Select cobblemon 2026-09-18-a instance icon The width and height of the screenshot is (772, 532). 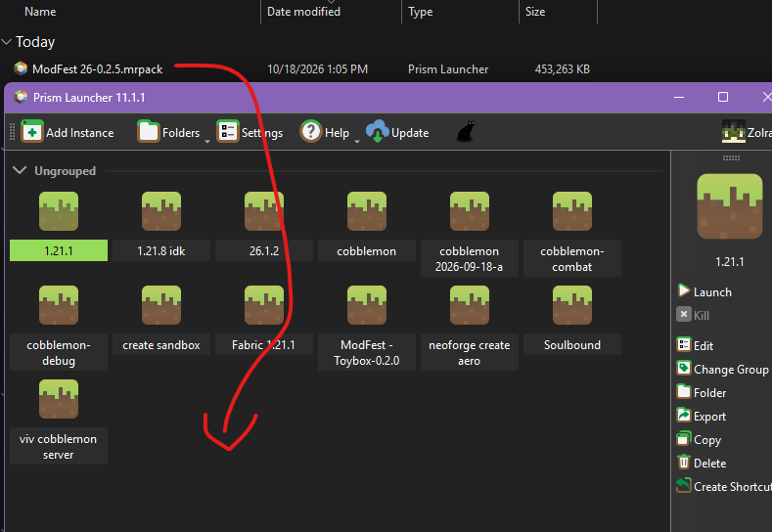[x=470, y=211]
